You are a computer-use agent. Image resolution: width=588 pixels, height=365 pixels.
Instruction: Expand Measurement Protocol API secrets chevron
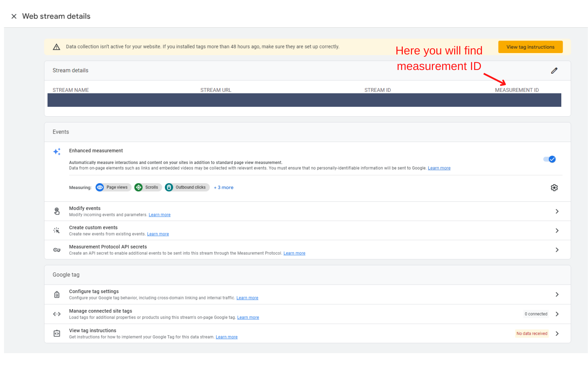[x=557, y=250]
